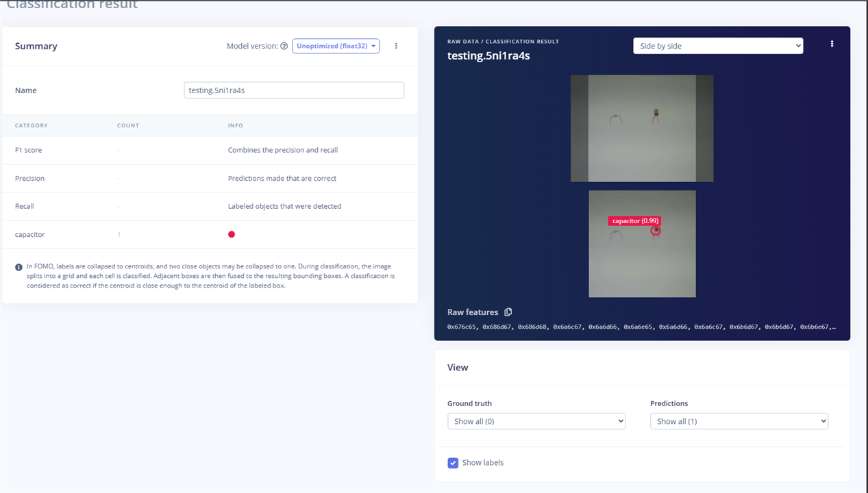Click the Name field label

pos(26,90)
